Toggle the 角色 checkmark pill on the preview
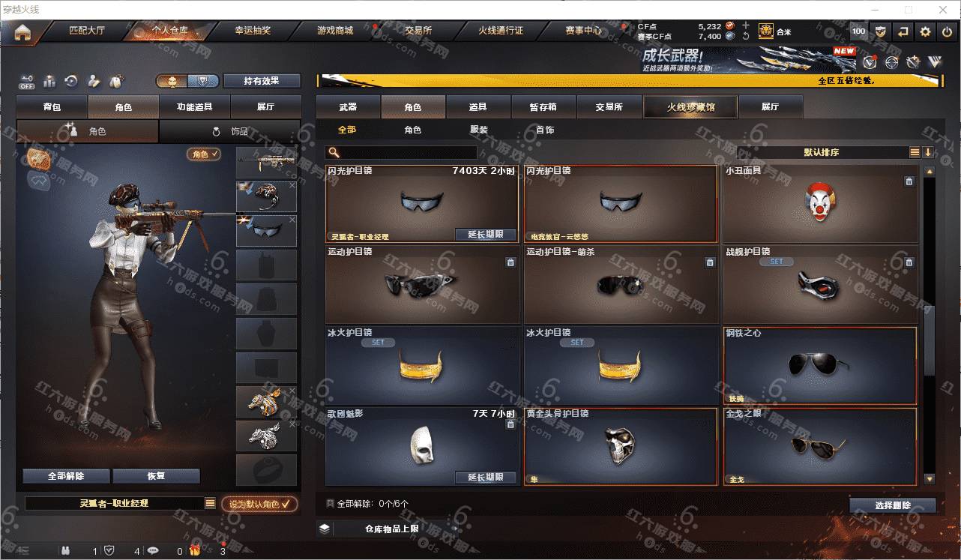The height and width of the screenshot is (560, 961). click(204, 154)
